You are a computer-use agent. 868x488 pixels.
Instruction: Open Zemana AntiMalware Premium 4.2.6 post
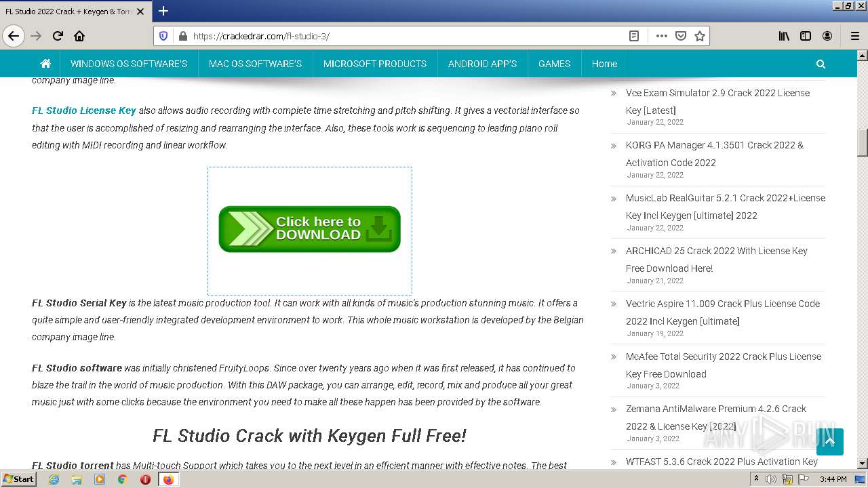point(716,418)
